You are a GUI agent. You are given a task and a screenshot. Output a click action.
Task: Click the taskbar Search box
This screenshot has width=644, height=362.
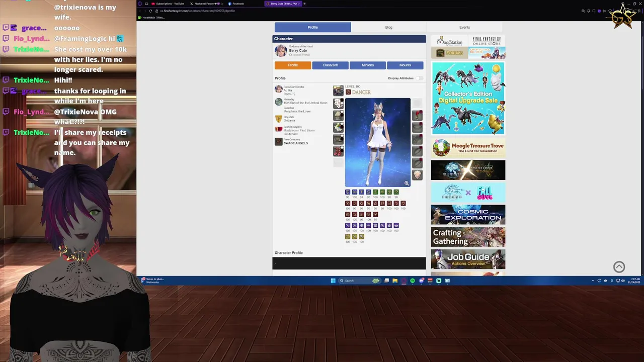[x=359, y=281]
